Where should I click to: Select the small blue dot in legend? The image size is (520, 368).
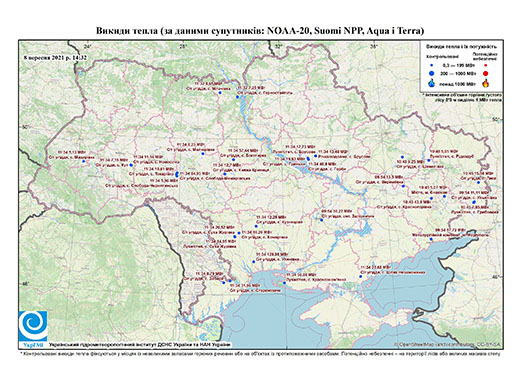[432, 66]
